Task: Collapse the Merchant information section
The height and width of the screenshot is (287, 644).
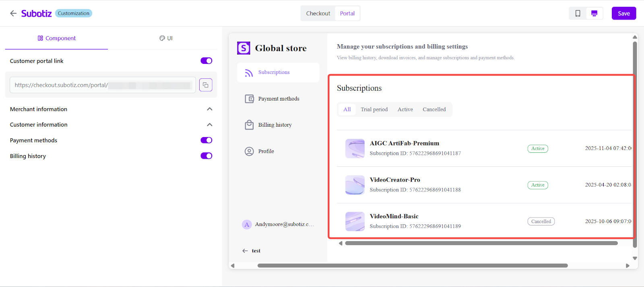Action: click(x=209, y=109)
